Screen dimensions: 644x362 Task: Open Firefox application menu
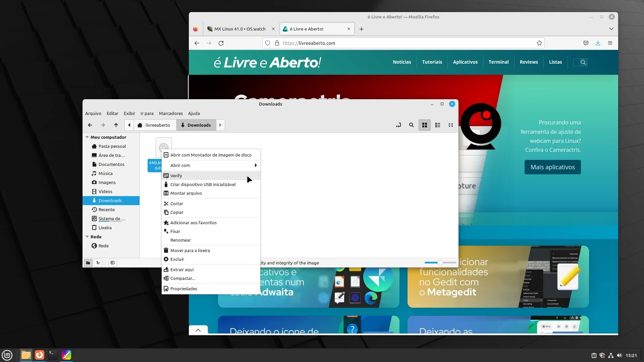(x=610, y=43)
